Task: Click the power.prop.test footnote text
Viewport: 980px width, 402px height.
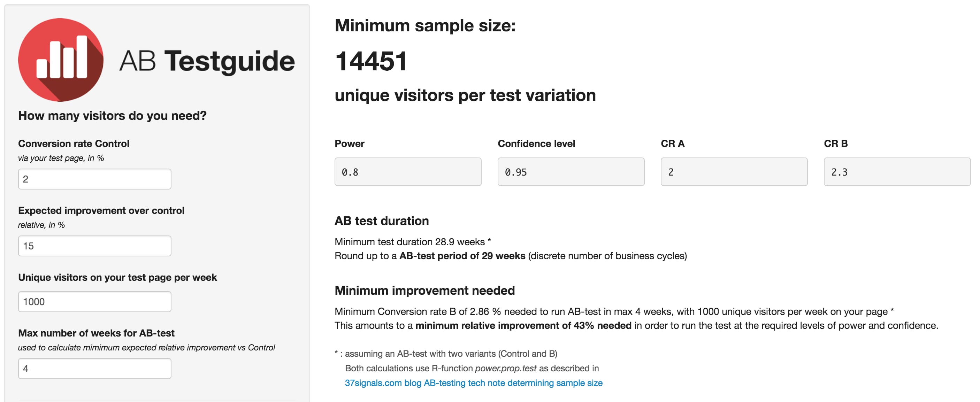Action: [x=506, y=369]
